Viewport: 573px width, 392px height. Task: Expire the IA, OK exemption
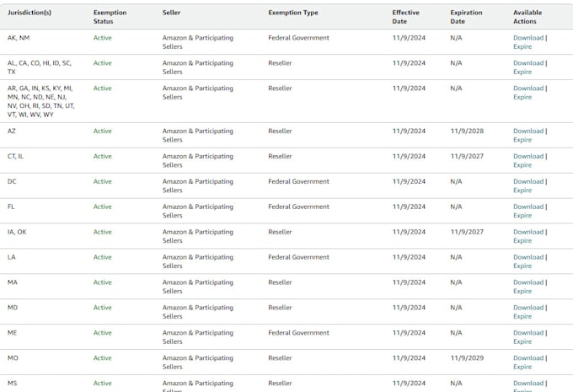click(522, 240)
